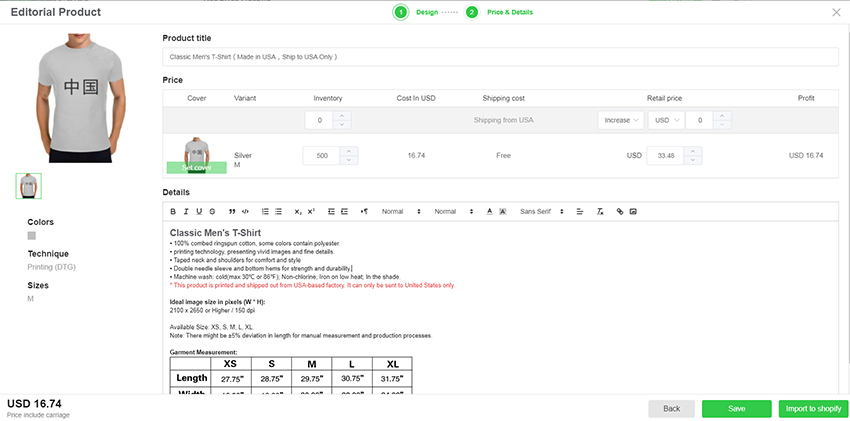Open the text color picker

click(490, 211)
